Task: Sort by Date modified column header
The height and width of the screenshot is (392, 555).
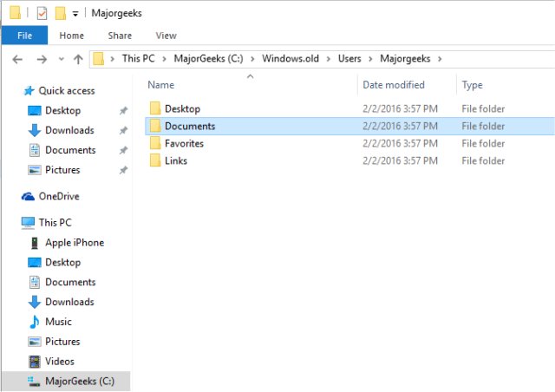Action: (x=394, y=85)
